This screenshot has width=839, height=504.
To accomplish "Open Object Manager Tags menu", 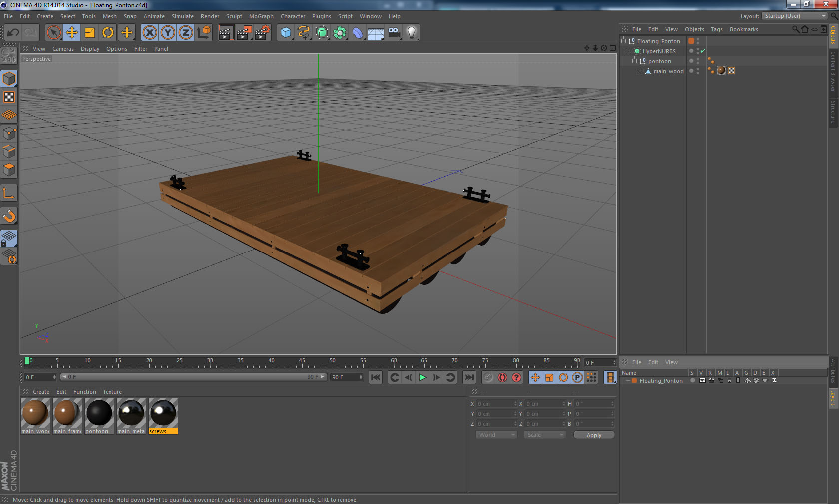I will (x=716, y=29).
